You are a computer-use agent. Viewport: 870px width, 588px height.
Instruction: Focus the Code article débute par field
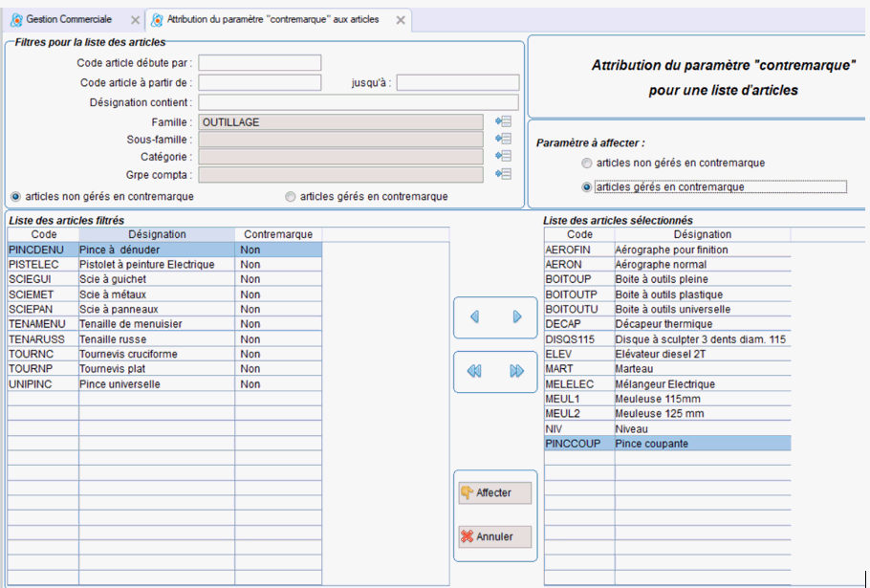tap(260, 63)
